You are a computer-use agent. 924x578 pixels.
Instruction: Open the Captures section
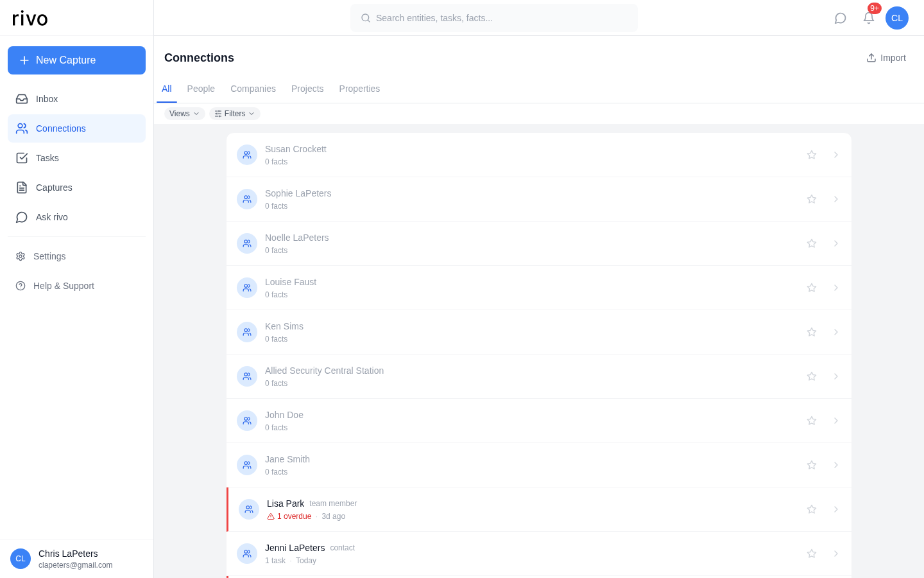coord(54,188)
